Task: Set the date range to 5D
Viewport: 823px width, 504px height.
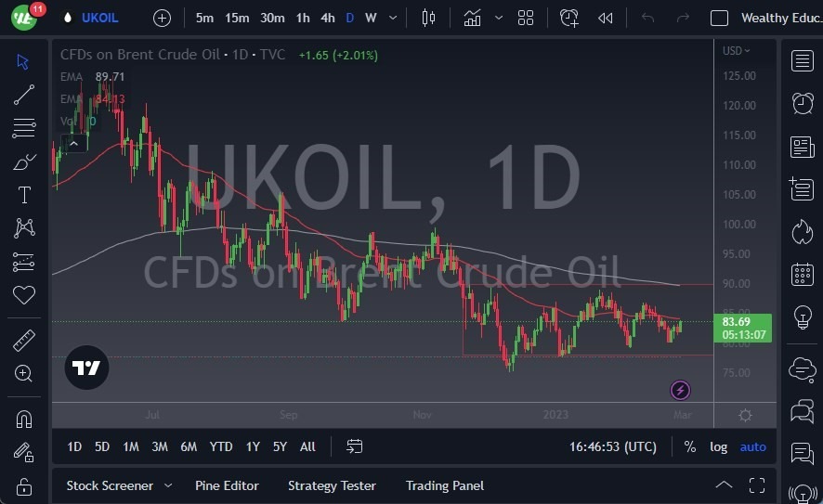Action: tap(102, 446)
